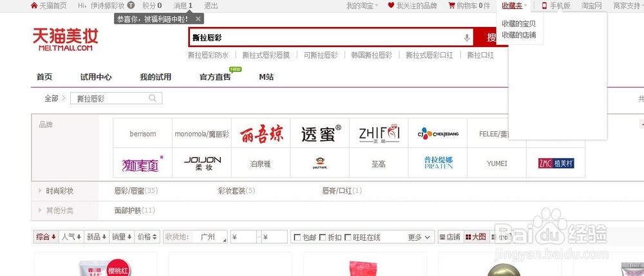
Task: Go to the 首页 nav tab
Action: click(44, 77)
